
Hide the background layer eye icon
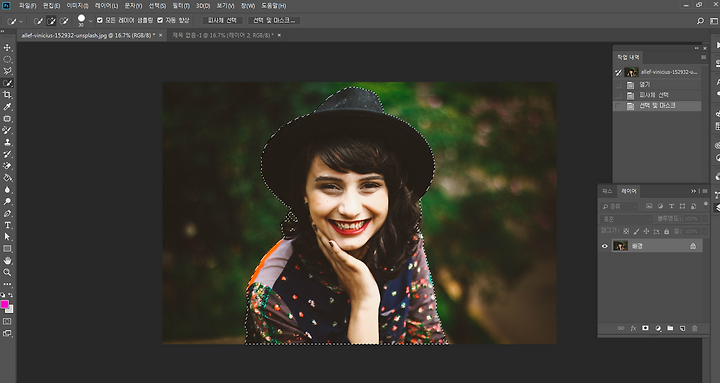pyautogui.click(x=604, y=246)
